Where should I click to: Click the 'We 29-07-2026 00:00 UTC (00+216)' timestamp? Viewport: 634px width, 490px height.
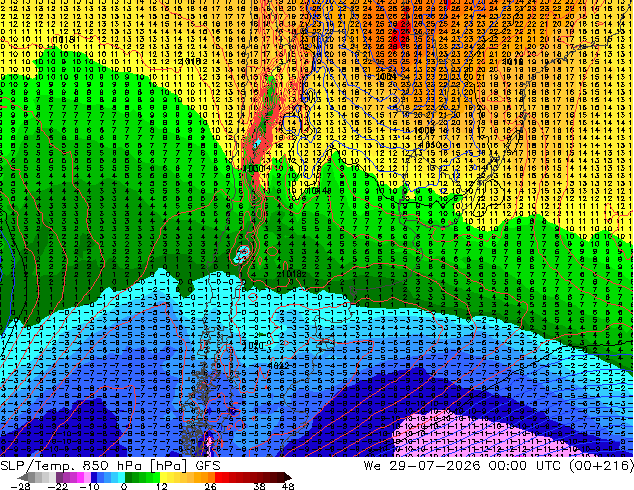(499, 465)
